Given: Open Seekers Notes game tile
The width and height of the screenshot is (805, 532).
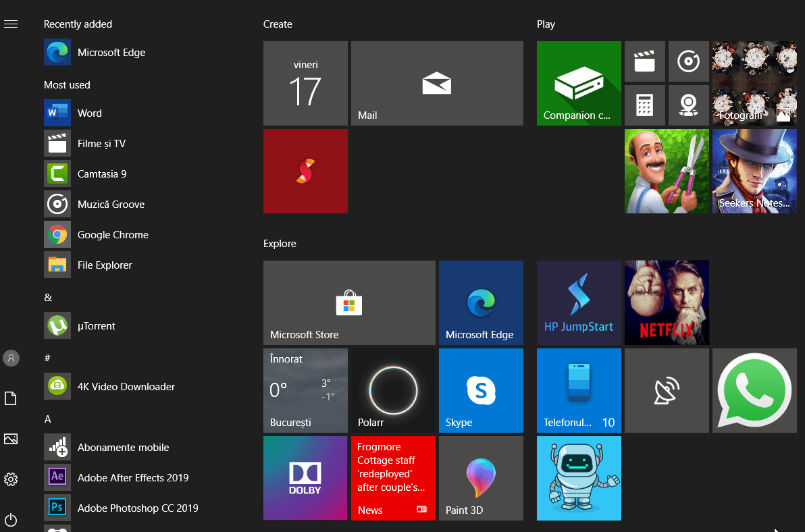Looking at the screenshot, I should [x=754, y=171].
